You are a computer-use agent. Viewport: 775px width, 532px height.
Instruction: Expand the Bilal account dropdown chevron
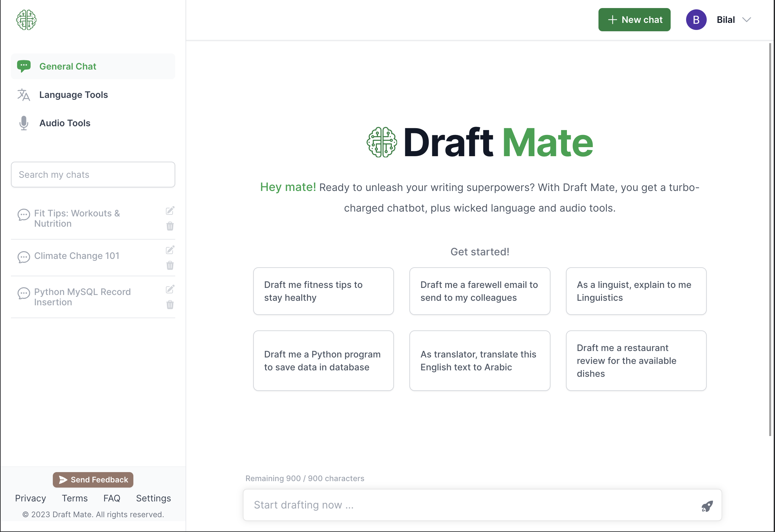pos(746,20)
